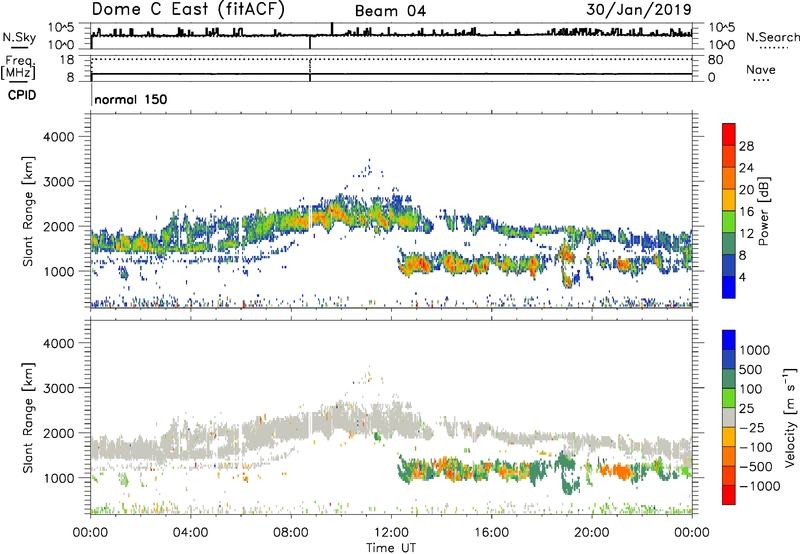Click the 'Nave' legend label

tap(761, 70)
